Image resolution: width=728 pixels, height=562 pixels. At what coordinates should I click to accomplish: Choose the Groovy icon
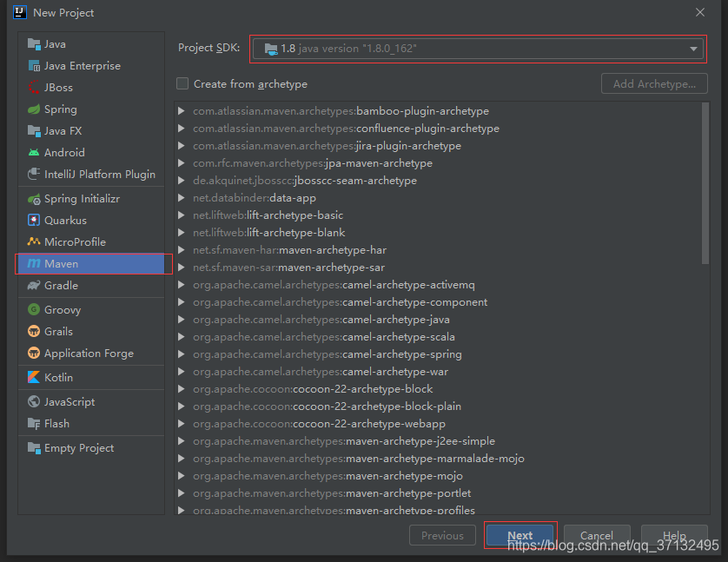tap(34, 309)
